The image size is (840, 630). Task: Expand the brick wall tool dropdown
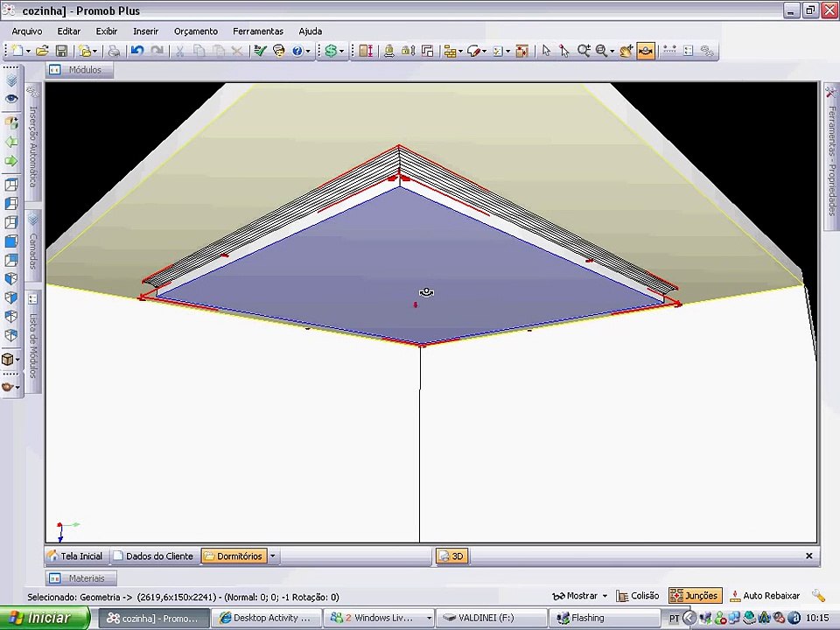point(460,52)
